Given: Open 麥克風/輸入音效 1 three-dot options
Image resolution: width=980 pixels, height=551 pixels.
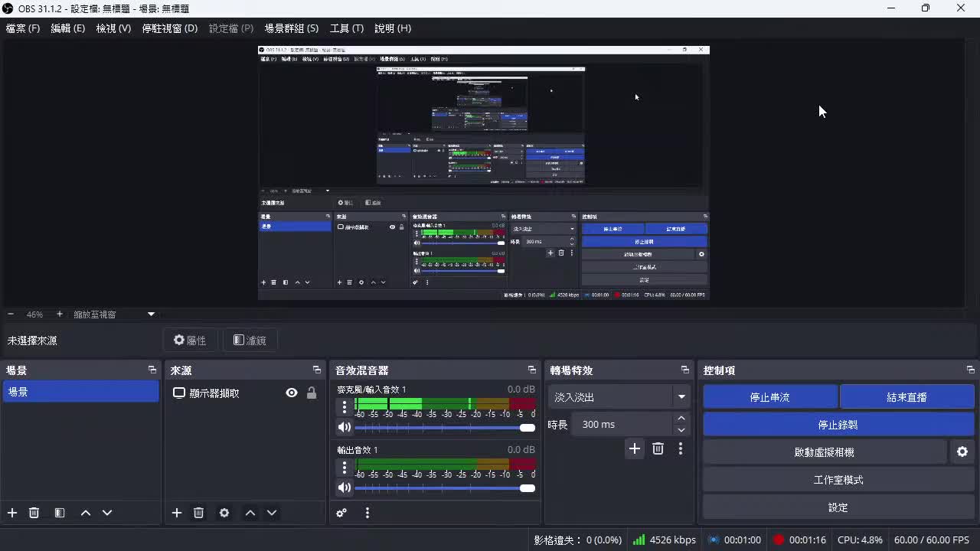Looking at the screenshot, I should coord(345,406).
